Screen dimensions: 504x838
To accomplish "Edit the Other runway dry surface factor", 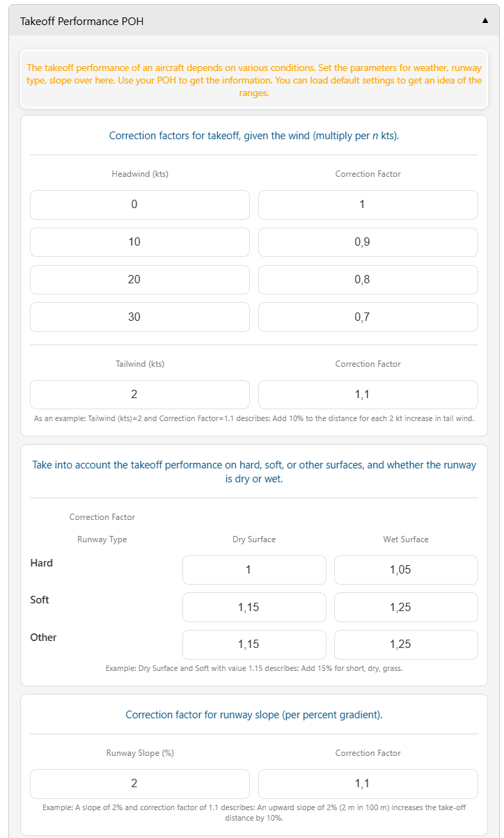I will [254, 645].
